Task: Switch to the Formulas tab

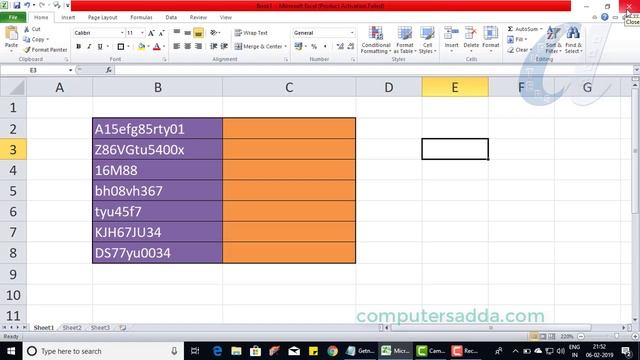Action: click(x=141, y=17)
